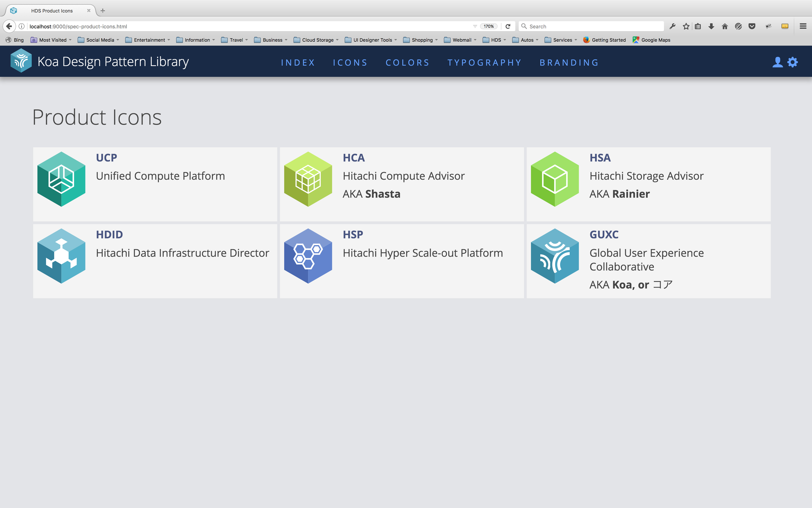Show URL history dropdown arrow in address bar
This screenshot has width=812, height=508.
[x=475, y=26]
